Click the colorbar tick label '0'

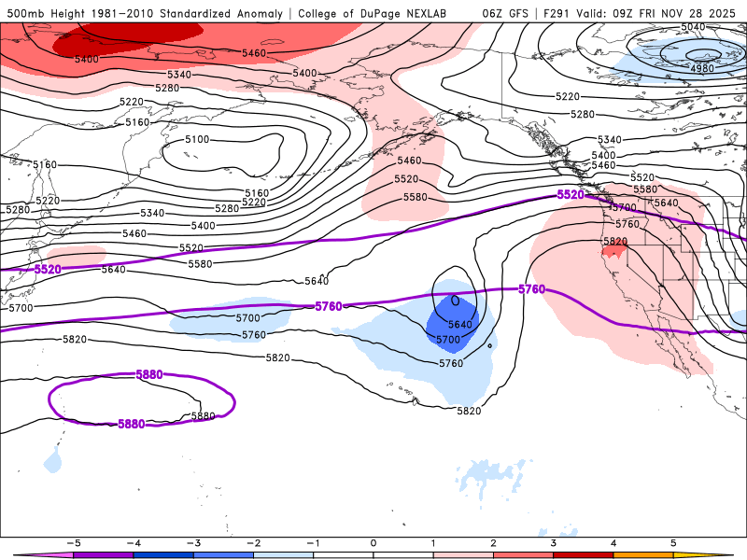coord(373,543)
